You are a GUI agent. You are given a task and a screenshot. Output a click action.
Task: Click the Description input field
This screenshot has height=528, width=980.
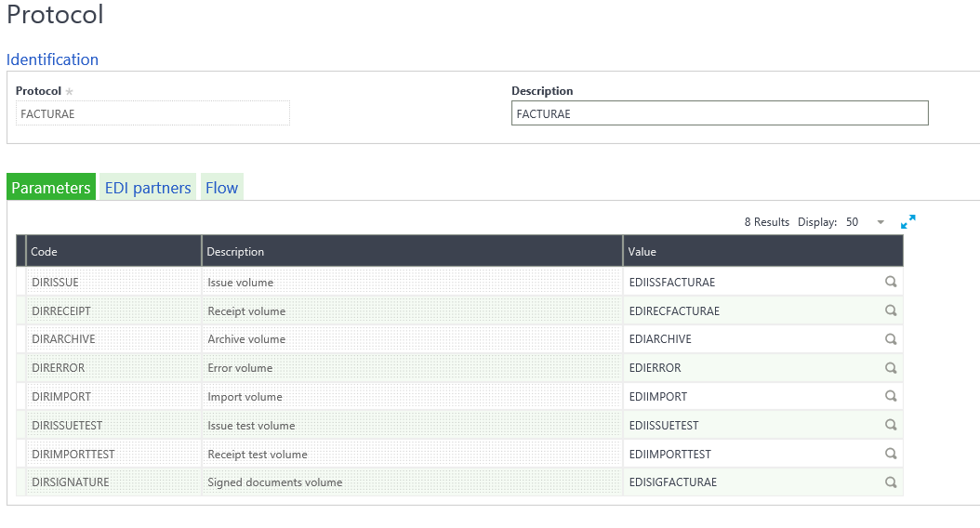tap(719, 113)
